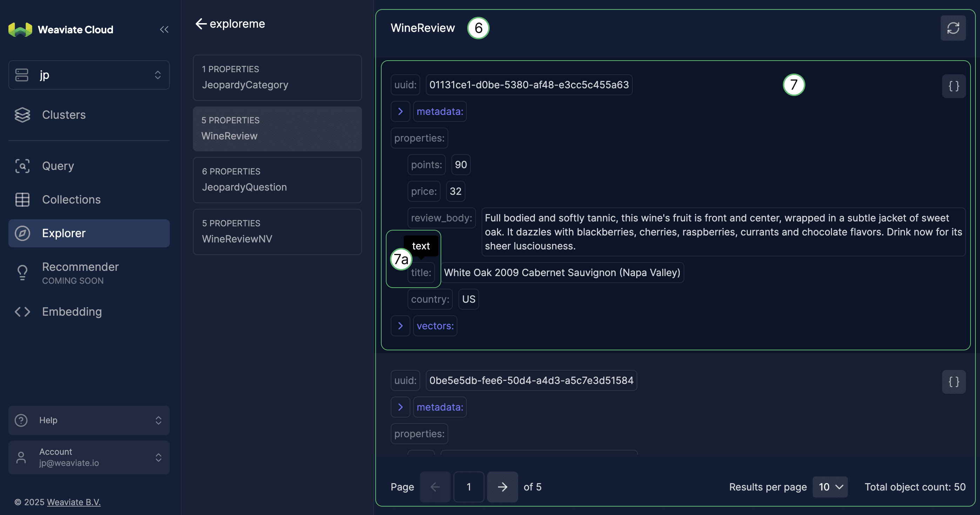Click the Clusters icon in sidebar
The height and width of the screenshot is (515, 980).
[22, 114]
